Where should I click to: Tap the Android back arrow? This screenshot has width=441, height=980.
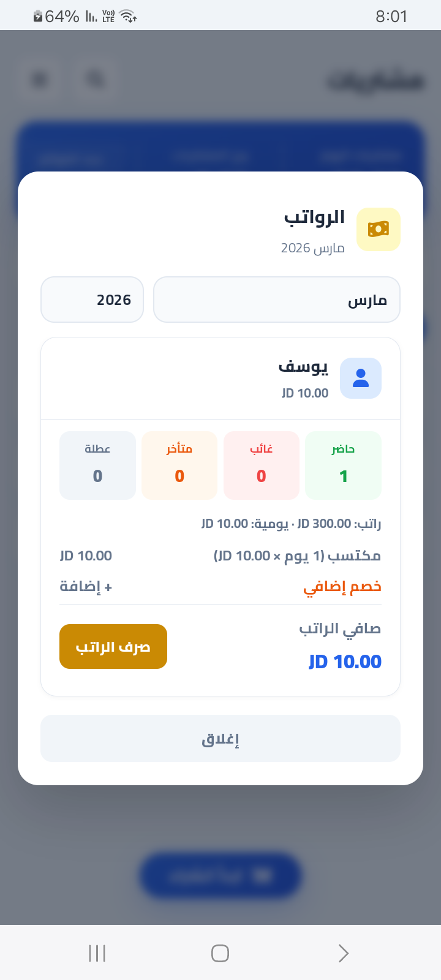[343, 953]
